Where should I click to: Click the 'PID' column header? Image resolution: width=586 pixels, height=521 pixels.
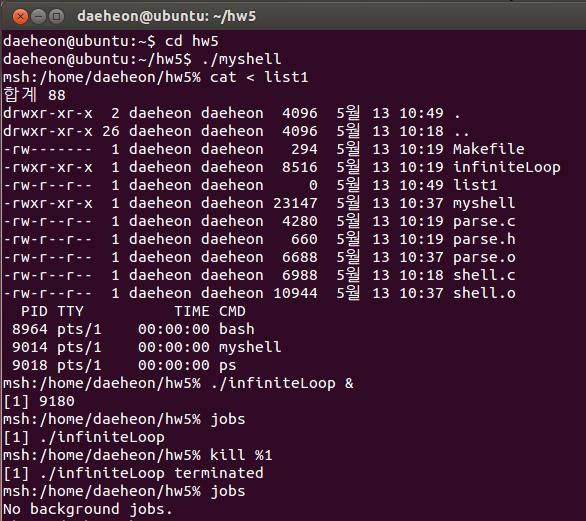click(34, 311)
